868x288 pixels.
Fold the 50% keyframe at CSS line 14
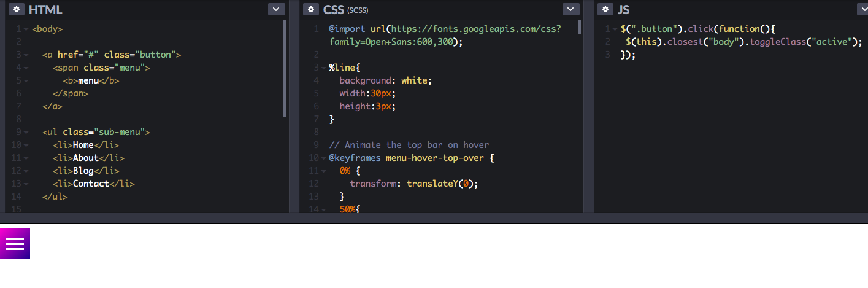coord(323,210)
